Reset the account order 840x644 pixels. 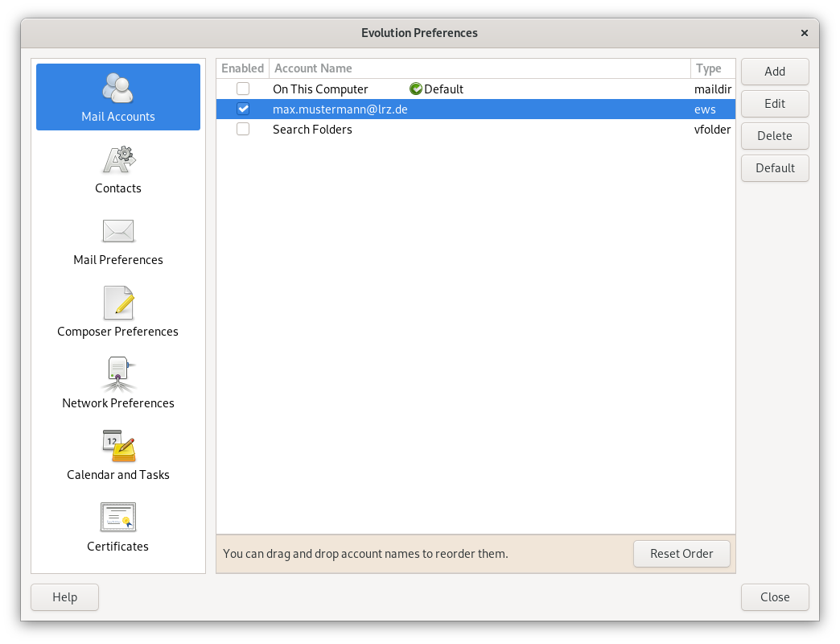pyautogui.click(x=681, y=554)
